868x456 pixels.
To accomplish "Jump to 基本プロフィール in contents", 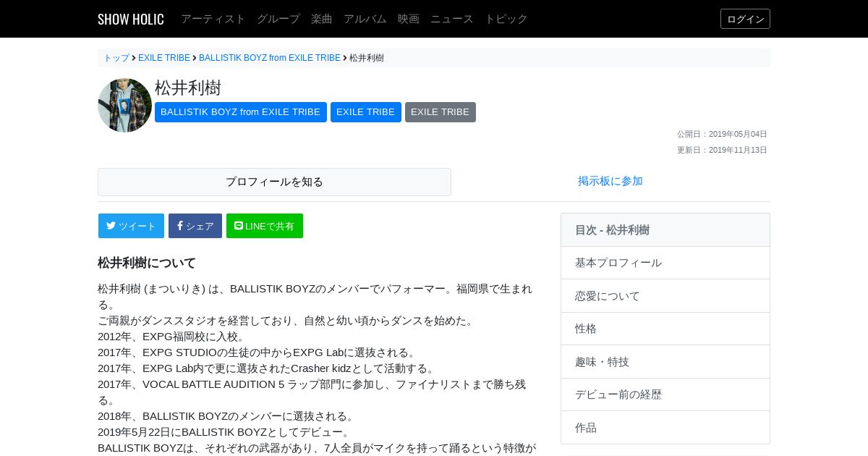I will [665, 263].
